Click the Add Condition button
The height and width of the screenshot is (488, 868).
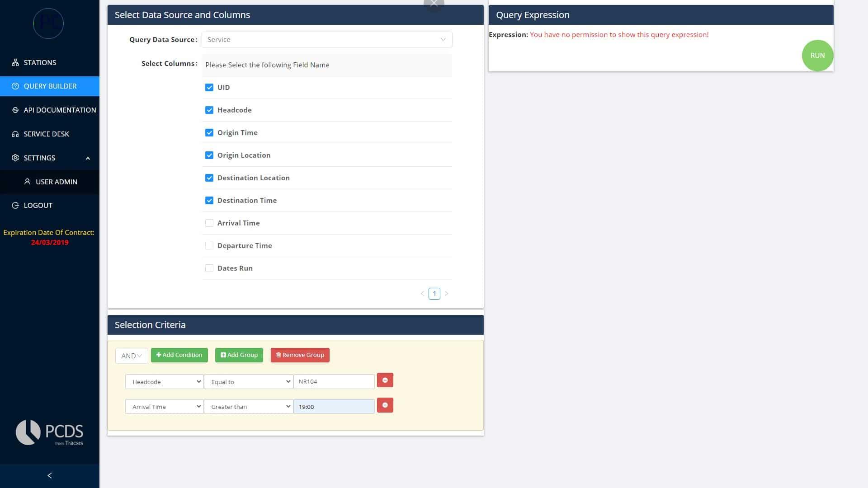(179, 355)
